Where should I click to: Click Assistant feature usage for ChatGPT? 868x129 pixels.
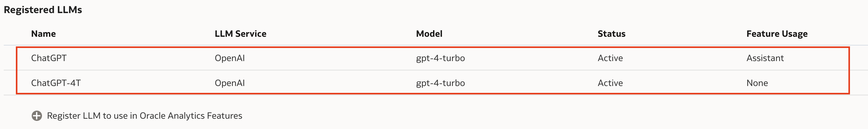point(765,58)
